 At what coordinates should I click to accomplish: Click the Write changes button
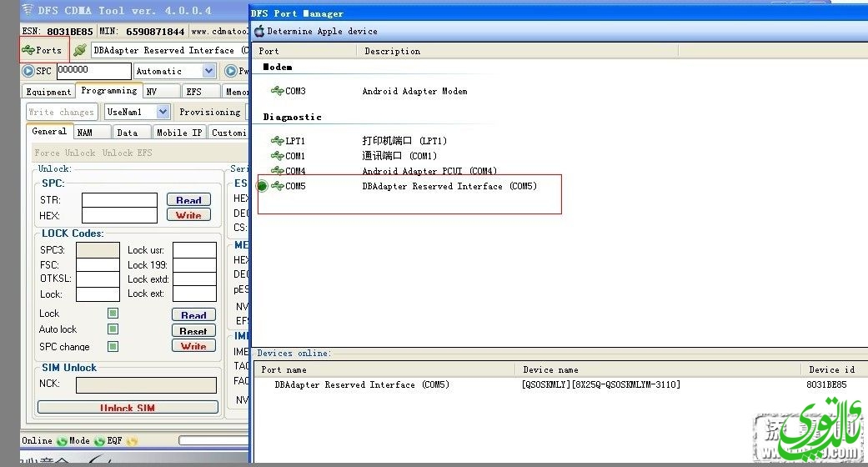point(62,112)
